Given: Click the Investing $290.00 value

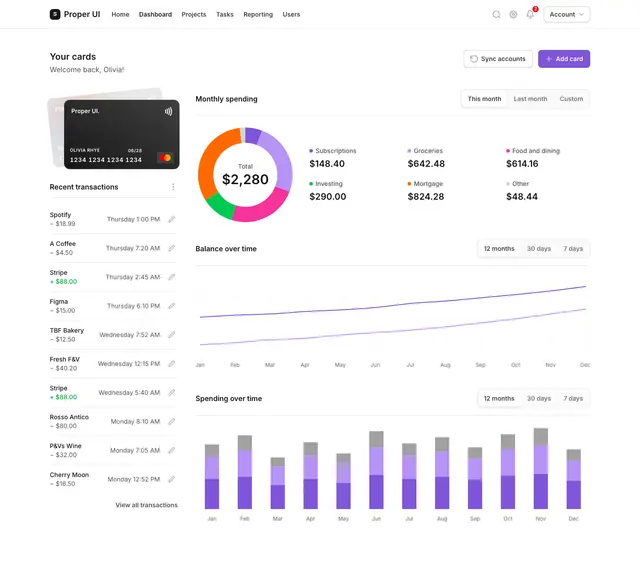Looking at the screenshot, I should coord(328,197).
